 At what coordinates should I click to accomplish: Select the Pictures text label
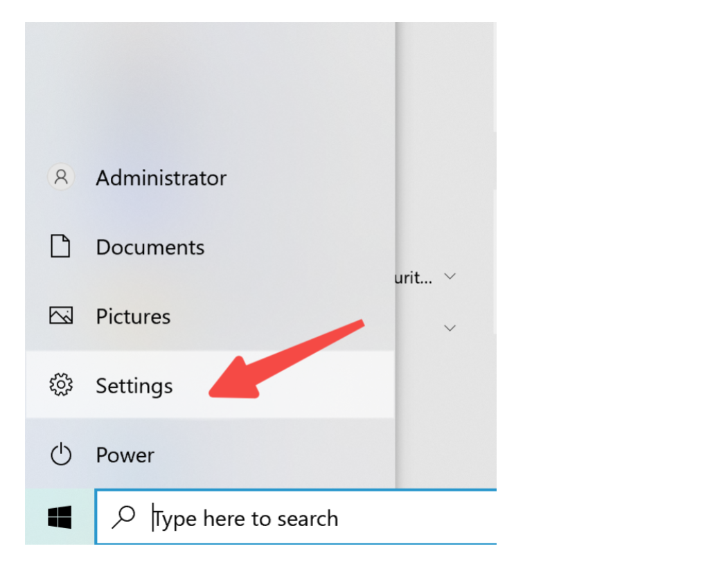pos(133,316)
